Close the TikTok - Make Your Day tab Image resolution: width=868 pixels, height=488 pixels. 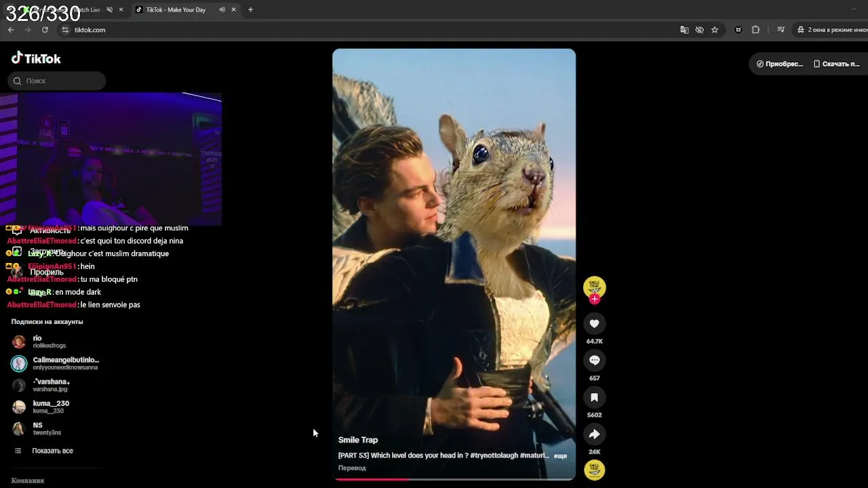tap(234, 9)
